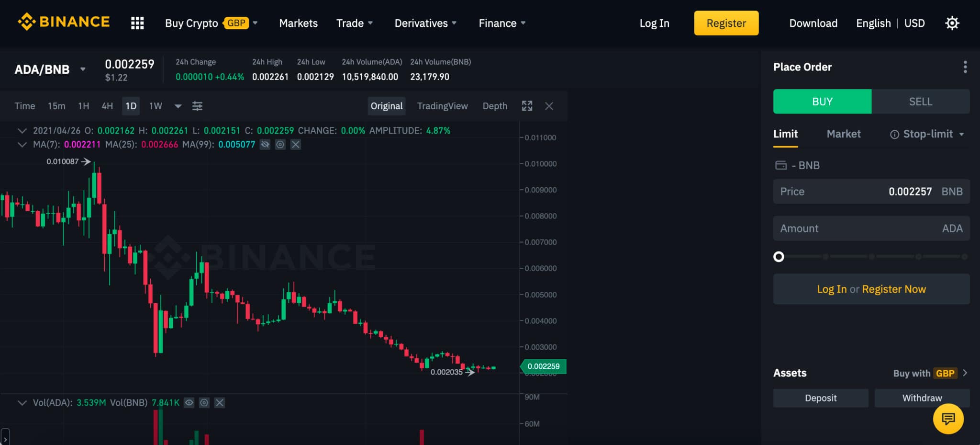Viewport: 980px width, 445px height.
Task: Click Log In in the order form
Action: coord(832,289)
